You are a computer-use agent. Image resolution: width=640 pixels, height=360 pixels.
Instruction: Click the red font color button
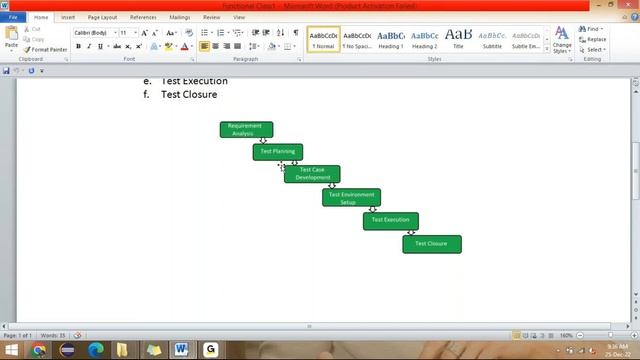184,47
